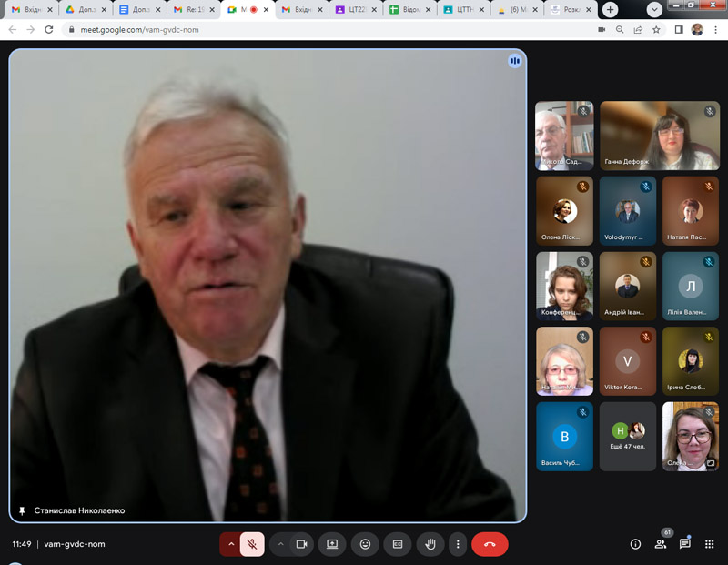
Task: Expand audio settings arrow beside microphone
Action: point(231,544)
